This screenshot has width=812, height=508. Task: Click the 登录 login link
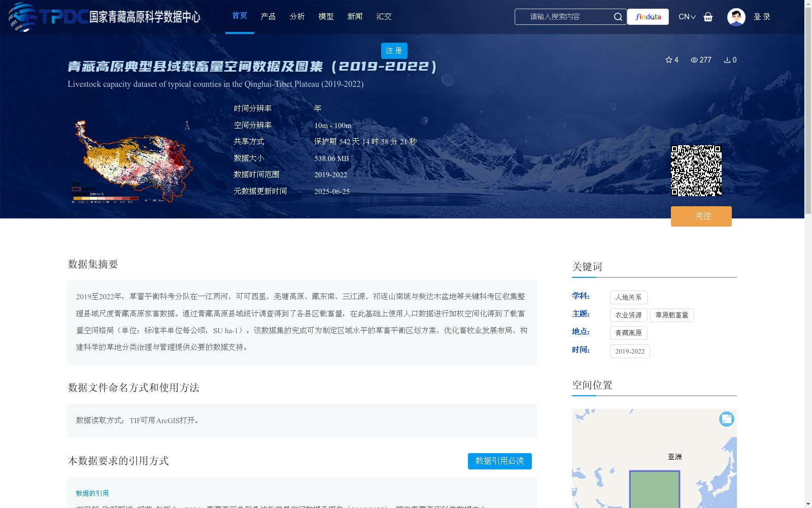click(x=762, y=17)
